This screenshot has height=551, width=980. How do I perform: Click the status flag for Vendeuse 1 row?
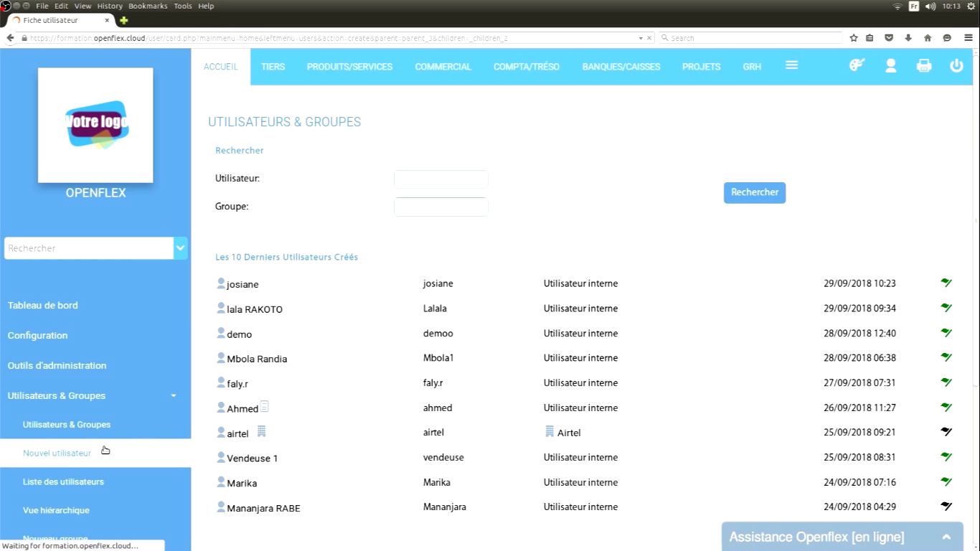click(x=946, y=456)
